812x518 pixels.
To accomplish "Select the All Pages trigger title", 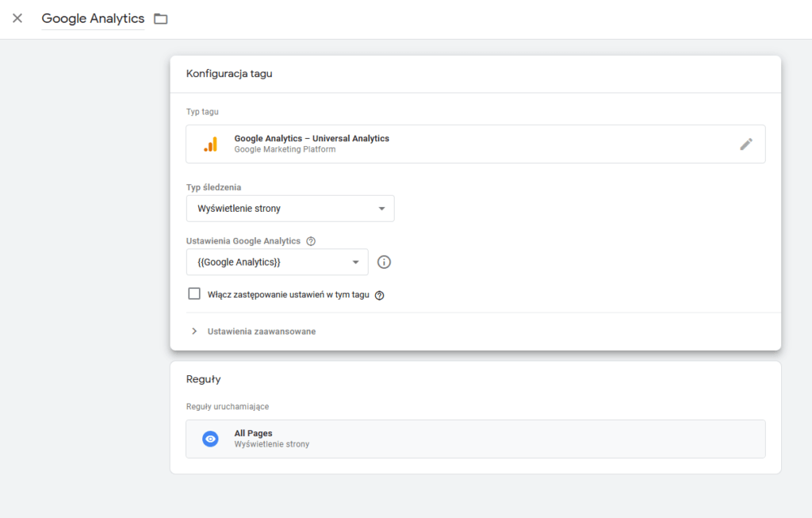I will pyautogui.click(x=253, y=433).
